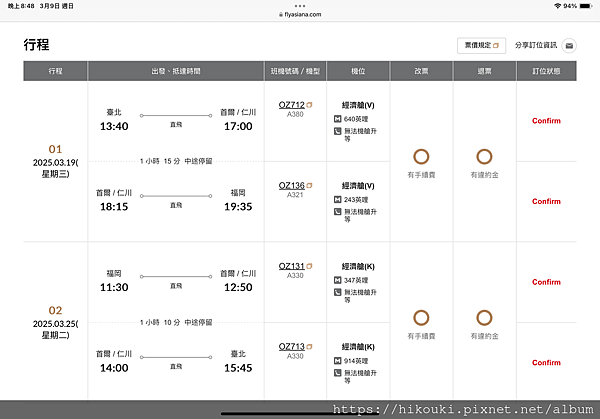
Task: Click the flyasiana.com address bar
Action: coord(300,15)
